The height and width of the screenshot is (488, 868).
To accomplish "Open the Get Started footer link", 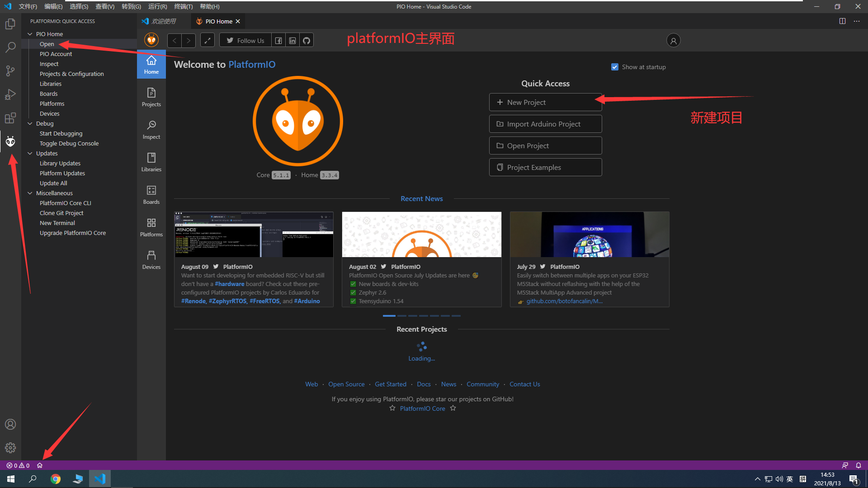I will [x=390, y=384].
